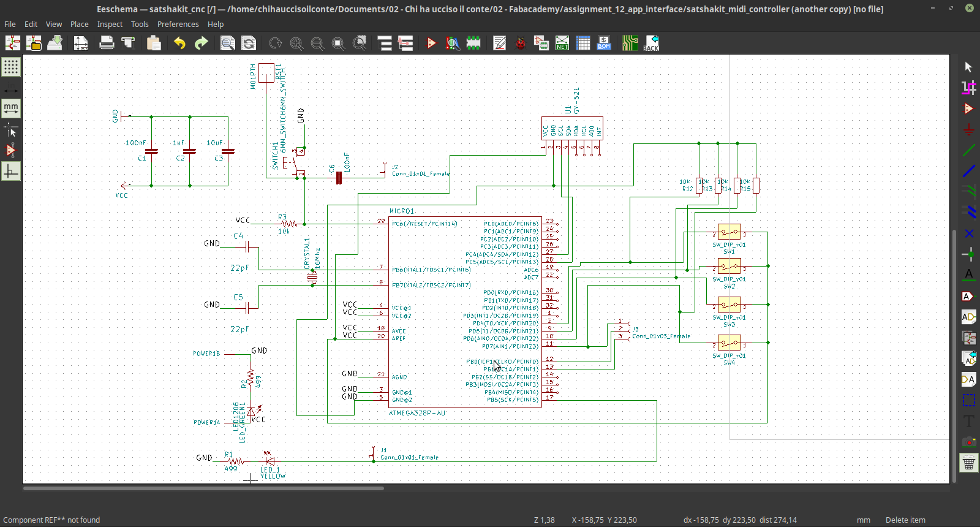Pick the Place net label tool
The height and width of the screenshot is (527, 980).
[x=968, y=275]
